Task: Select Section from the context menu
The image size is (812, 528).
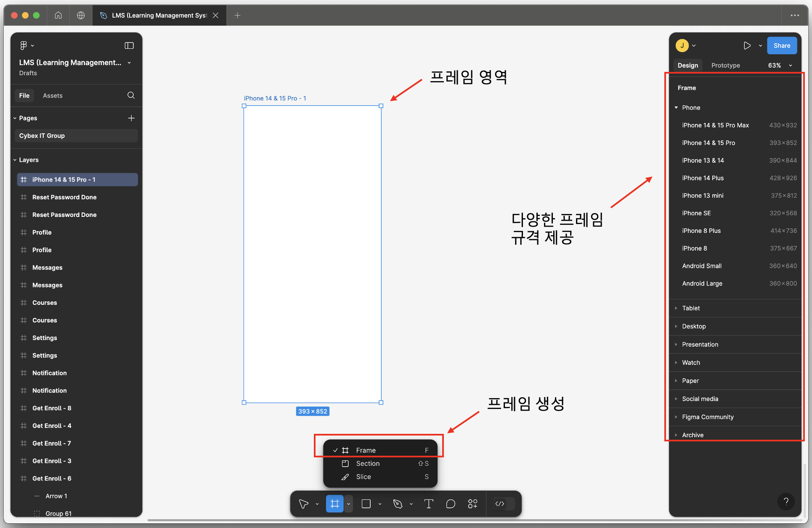Action: [368, 463]
